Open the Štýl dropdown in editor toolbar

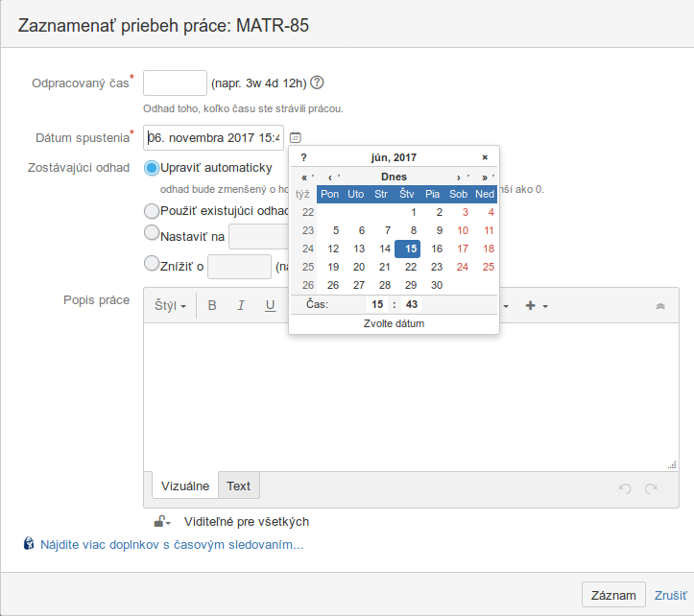171,305
